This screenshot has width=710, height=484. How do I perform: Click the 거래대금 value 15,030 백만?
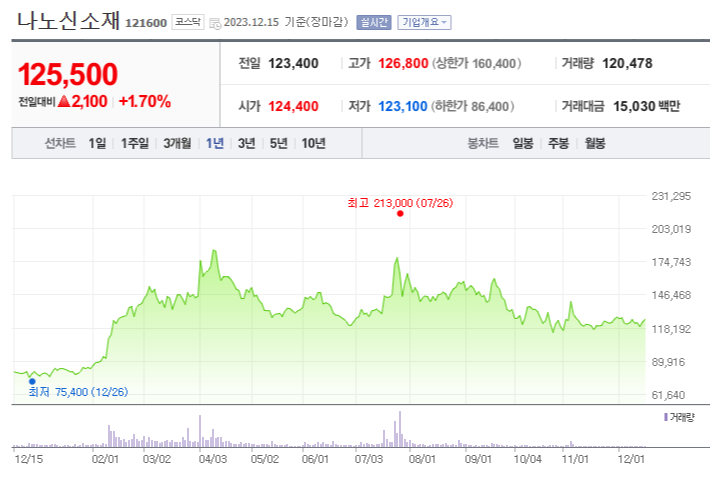[x=647, y=106]
